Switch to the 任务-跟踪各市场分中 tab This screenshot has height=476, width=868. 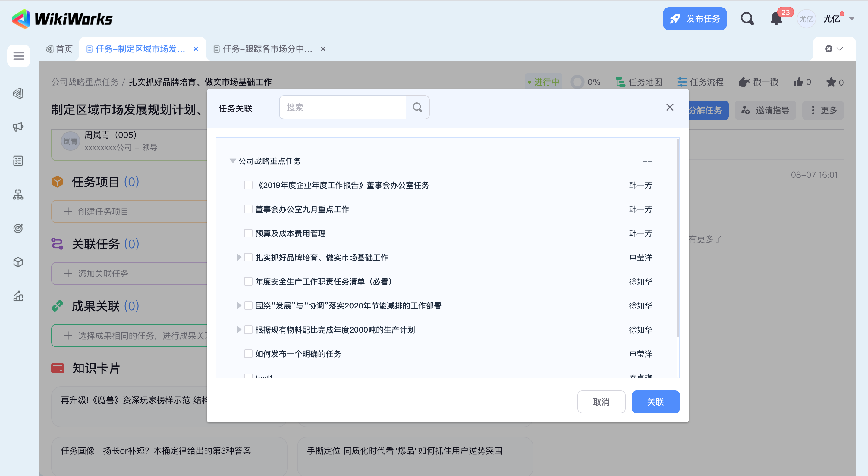click(x=267, y=49)
